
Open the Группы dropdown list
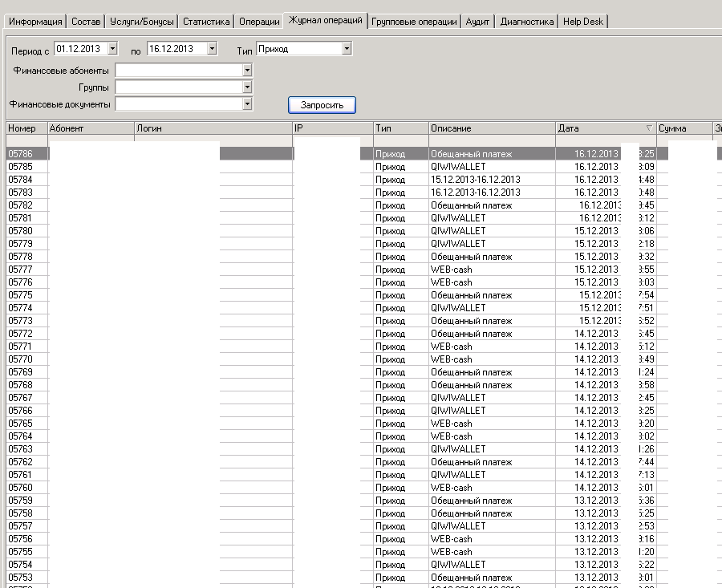247,87
